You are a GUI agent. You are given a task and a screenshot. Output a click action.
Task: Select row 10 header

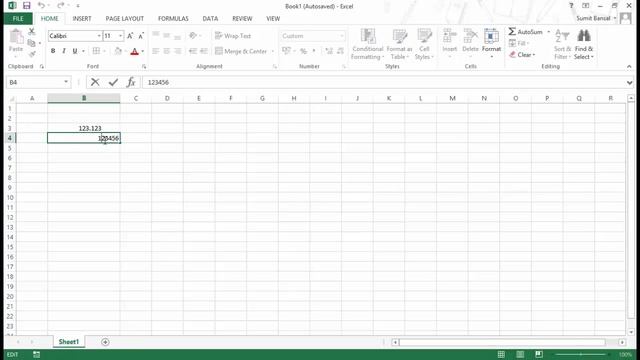click(x=10, y=198)
